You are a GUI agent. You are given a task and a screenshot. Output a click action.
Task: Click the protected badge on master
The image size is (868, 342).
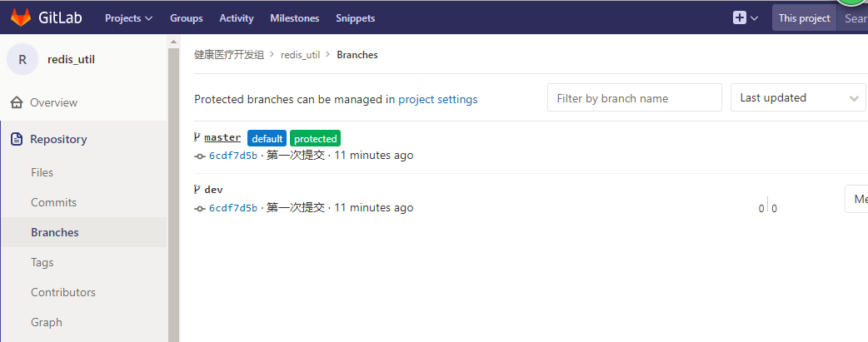tap(315, 138)
